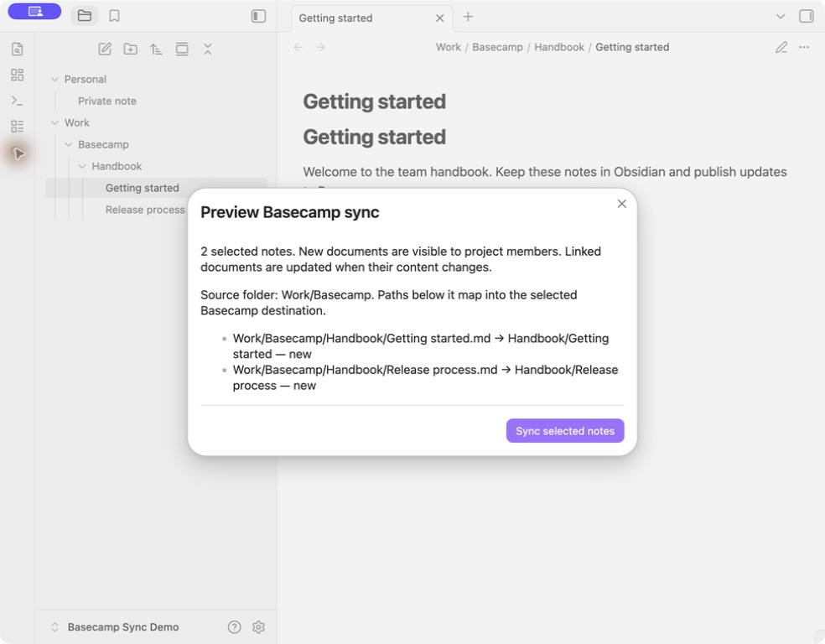Click the Sync selected notes button
The height and width of the screenshot is (644, 825).
[565, 430]
